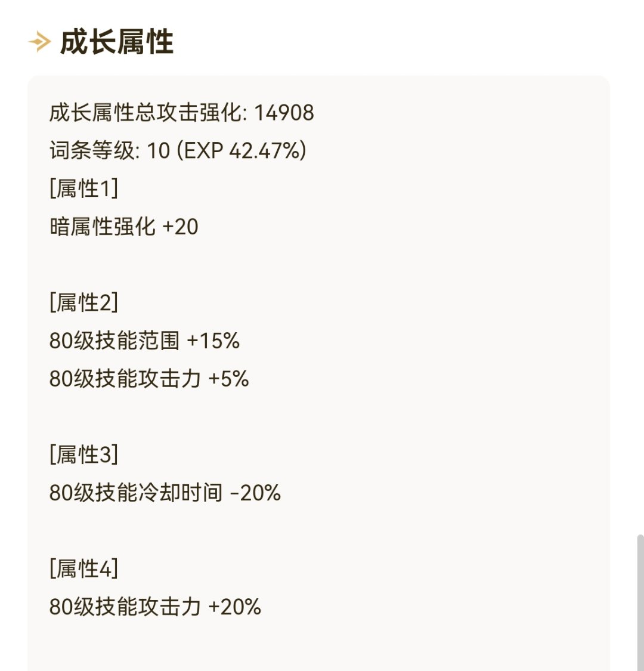Click the vertical scrollbar thumb at right

pos(640,602)
